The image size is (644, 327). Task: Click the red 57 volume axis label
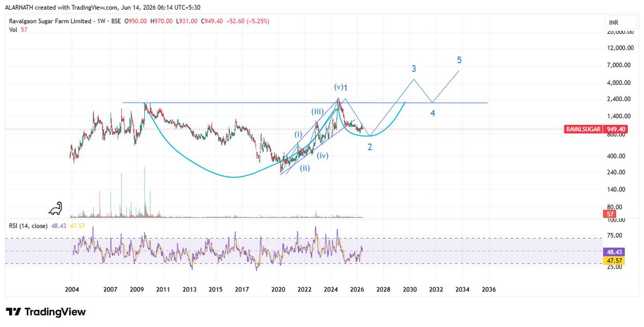pyautogui.click(x=610, y=215)
